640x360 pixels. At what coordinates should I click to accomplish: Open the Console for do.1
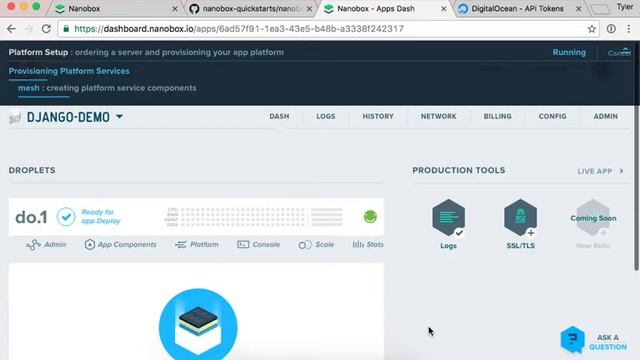tap(258, 245)
